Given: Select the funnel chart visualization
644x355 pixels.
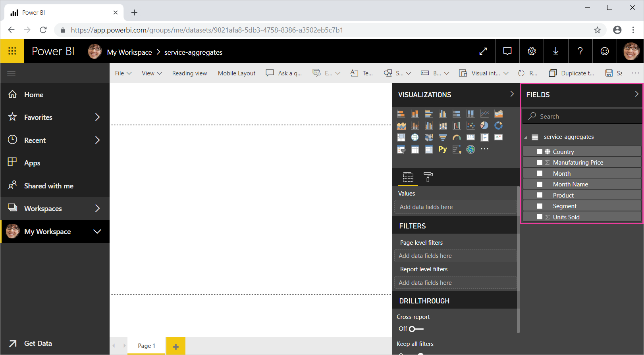Looking at the screenshot, I should point(443,137).
